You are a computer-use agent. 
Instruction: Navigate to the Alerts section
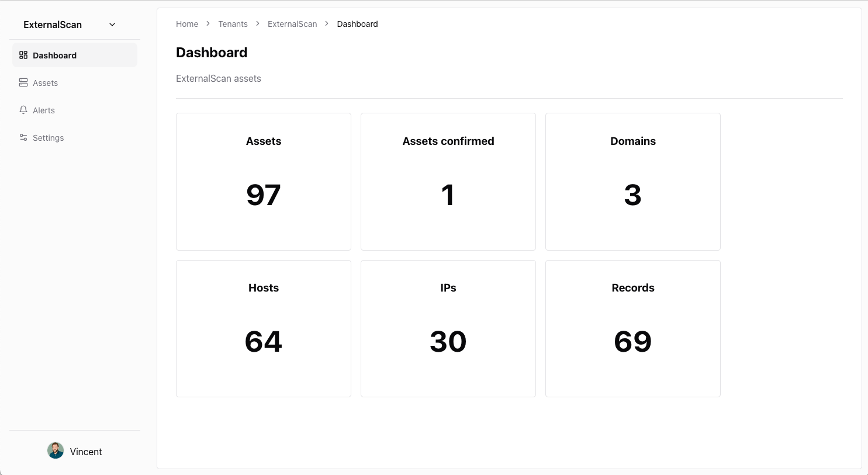44,110
